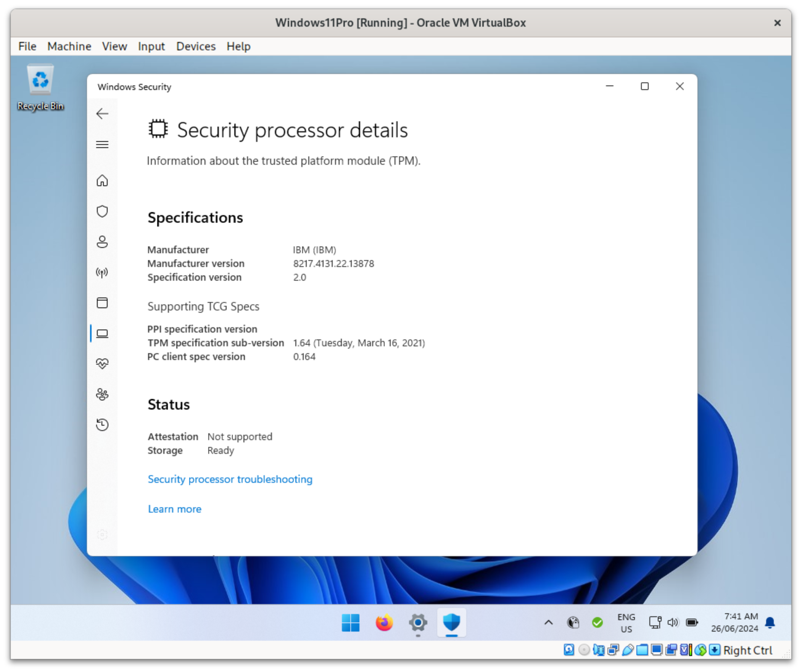
Task: Open the Home section in sidebar
Action: click(102, 181)
